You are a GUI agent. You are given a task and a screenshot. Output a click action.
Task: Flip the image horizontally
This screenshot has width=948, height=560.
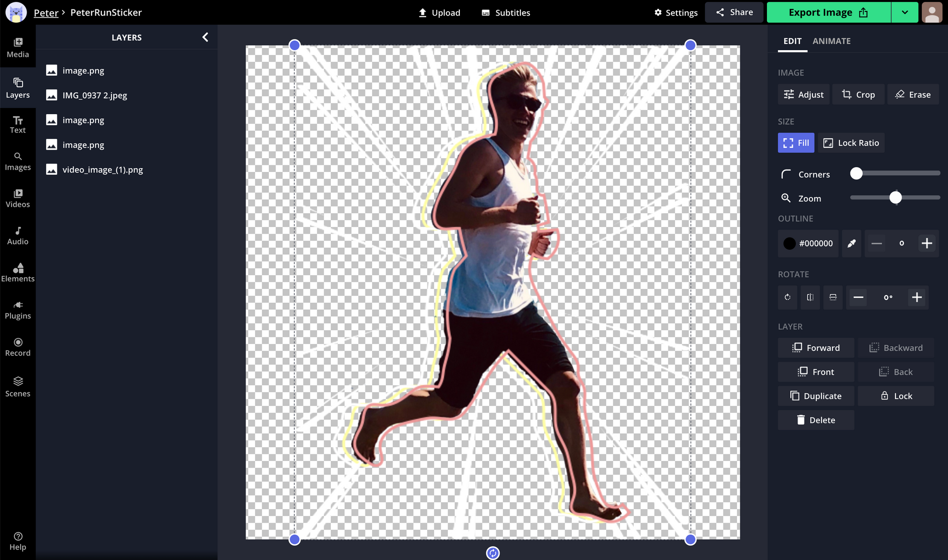tap(810, 298)
